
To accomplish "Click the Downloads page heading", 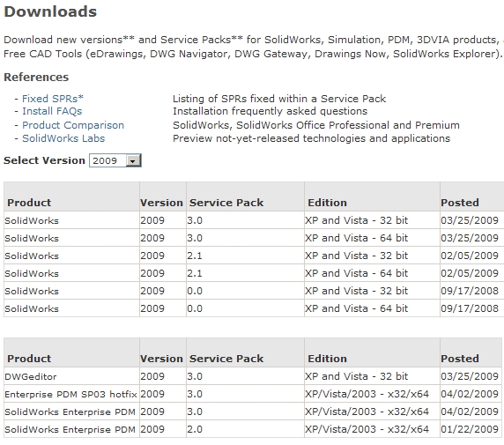I will (50, 12).
